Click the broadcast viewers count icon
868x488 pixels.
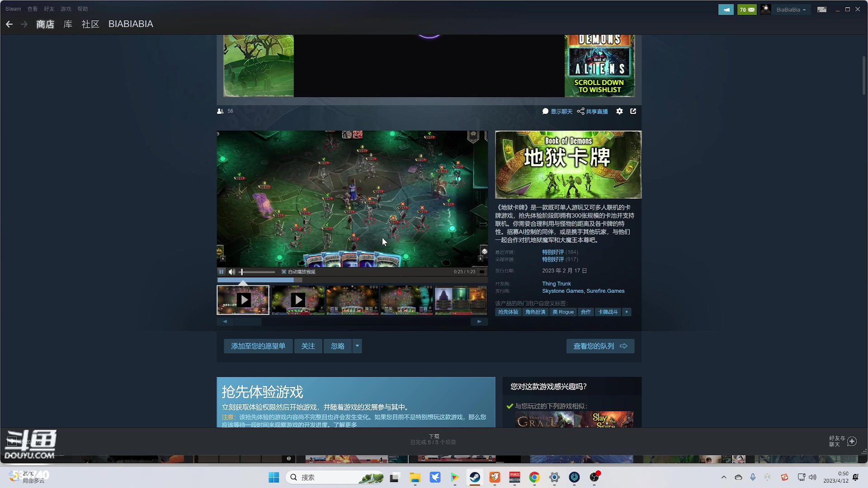220,111
